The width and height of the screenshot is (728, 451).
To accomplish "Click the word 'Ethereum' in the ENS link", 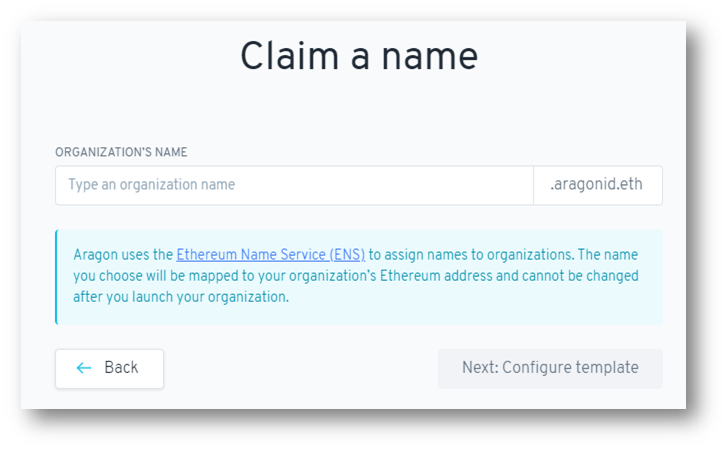I will [207, 255].
